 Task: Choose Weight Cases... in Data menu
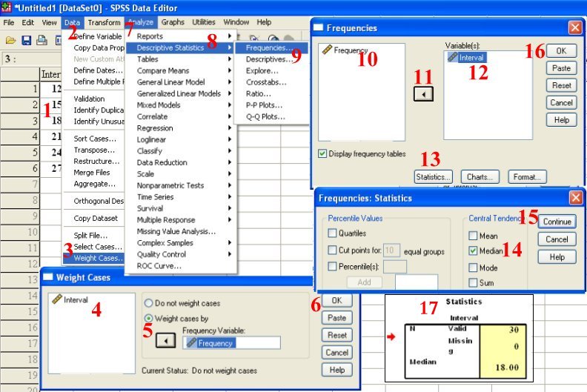(x=93, y=258)
